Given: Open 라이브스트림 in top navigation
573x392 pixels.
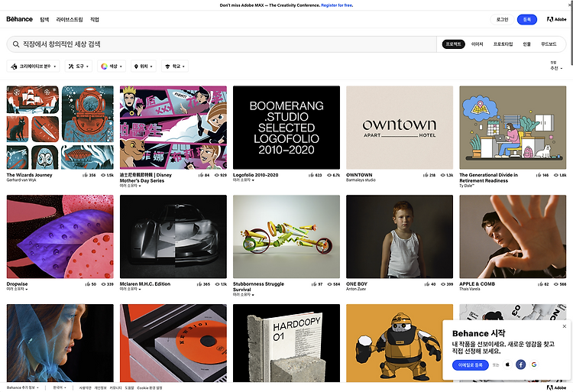Looking at the screenshot, I should coord(70,19).
